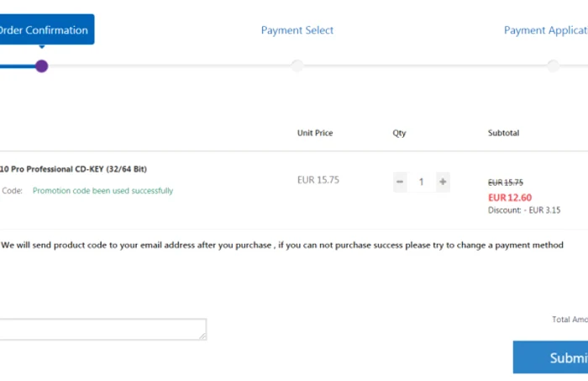Click the Qty column header

(399, 133)
